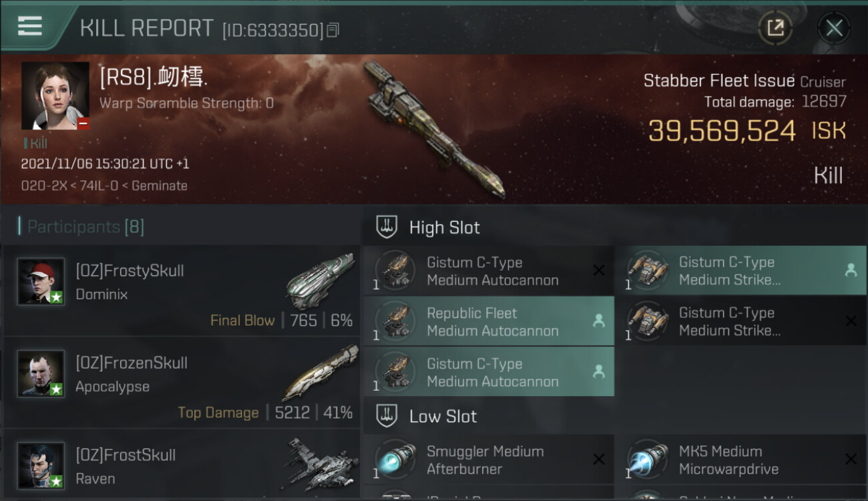Screen dimensions: 868x501
Task: Click the share export icon
Action: point(775,28)
